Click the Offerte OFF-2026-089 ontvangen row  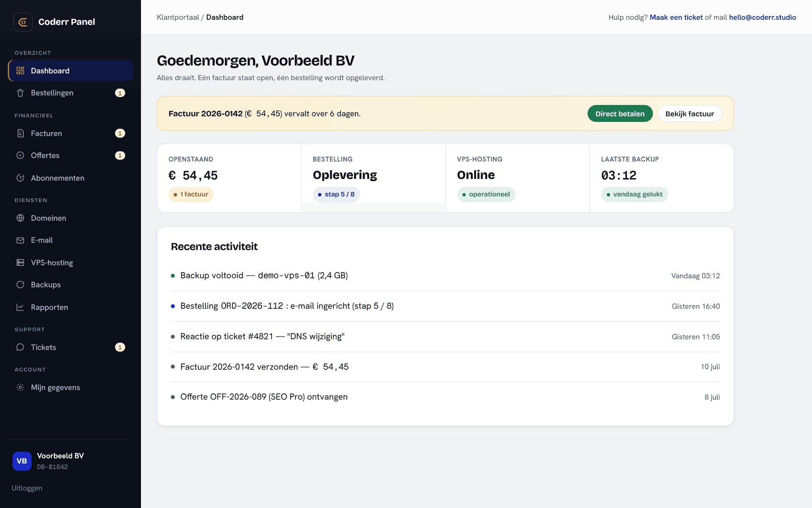[445, 397]
